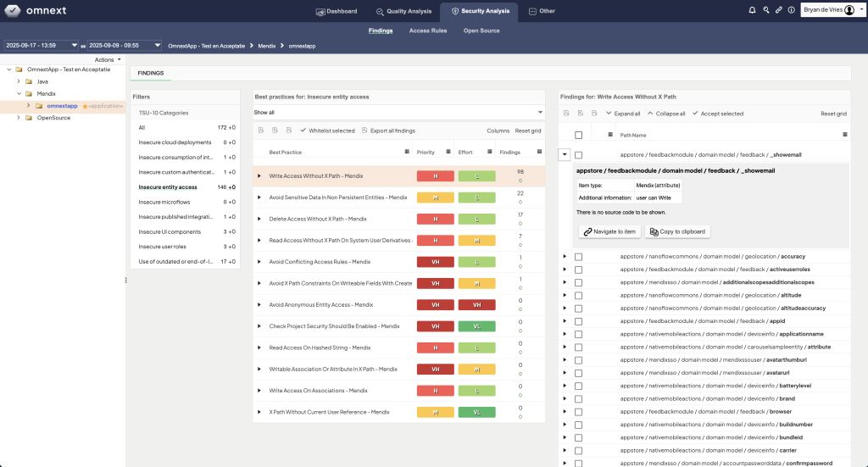Open Findings column menu icon
The height and width of the screenshot is (467, 868).
point(539,152)
